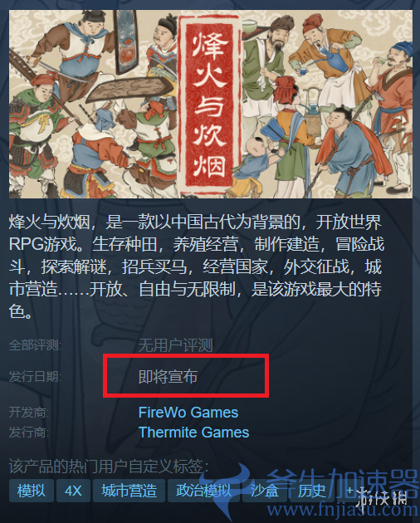420x523 pixels.
Task: Click the 发行日期 label
Action: pyautogui.click(x=35, y=377)
